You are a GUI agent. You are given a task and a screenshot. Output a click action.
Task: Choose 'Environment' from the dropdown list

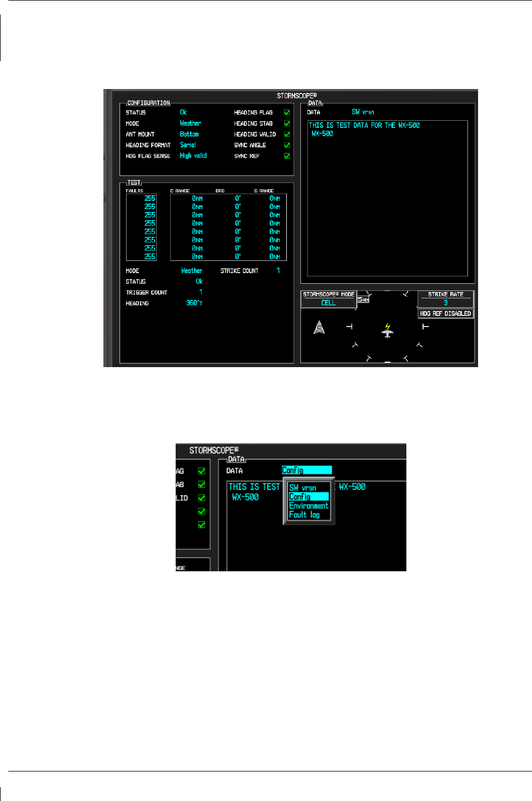(309, 506)
